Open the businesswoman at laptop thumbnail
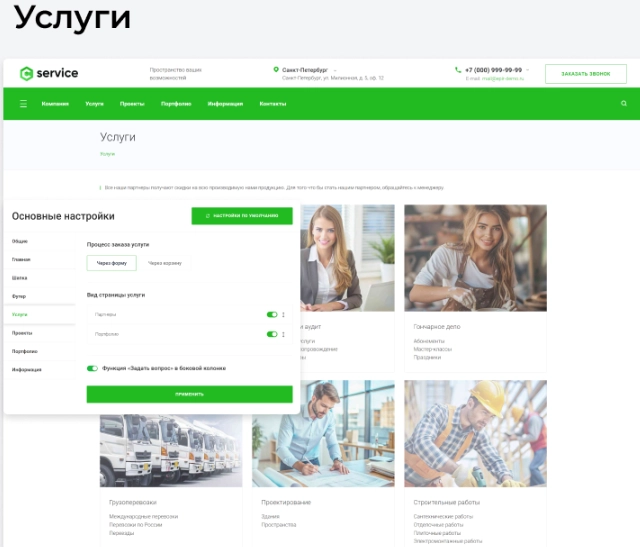This screenshot has height=547, width=640. pos(347,258)
